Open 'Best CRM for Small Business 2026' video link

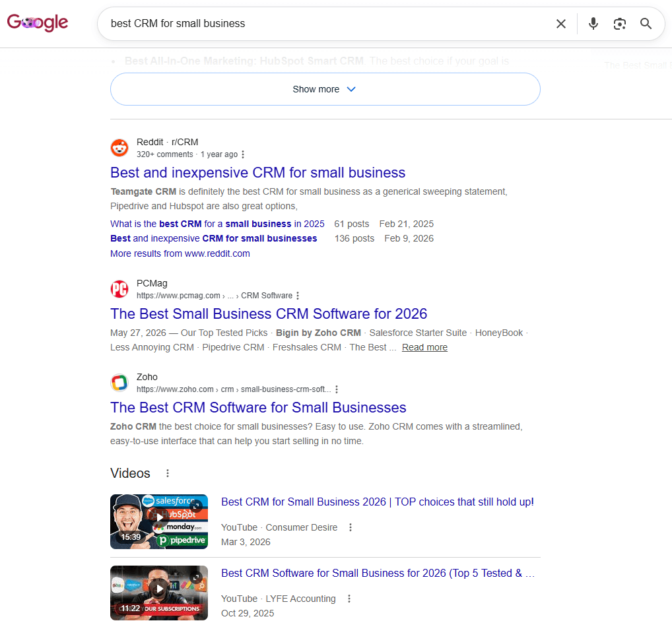pos(377,502)
